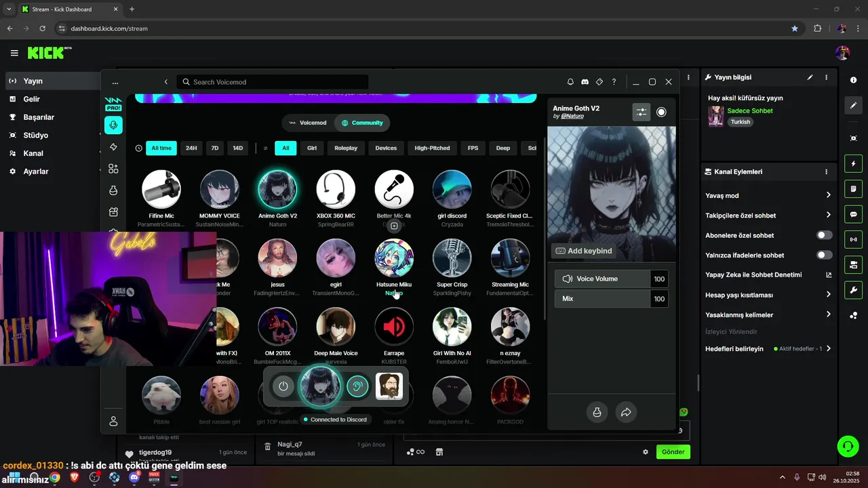
Task: Open Voicemod notifications bell
Action: tap(570, 82)
